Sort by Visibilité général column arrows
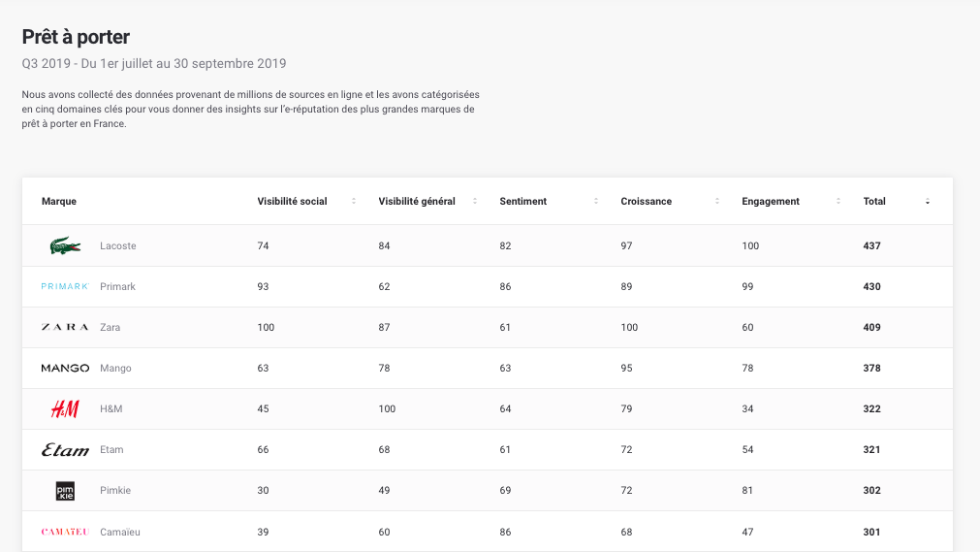980x552 pixels. click(x=475, y=202)
